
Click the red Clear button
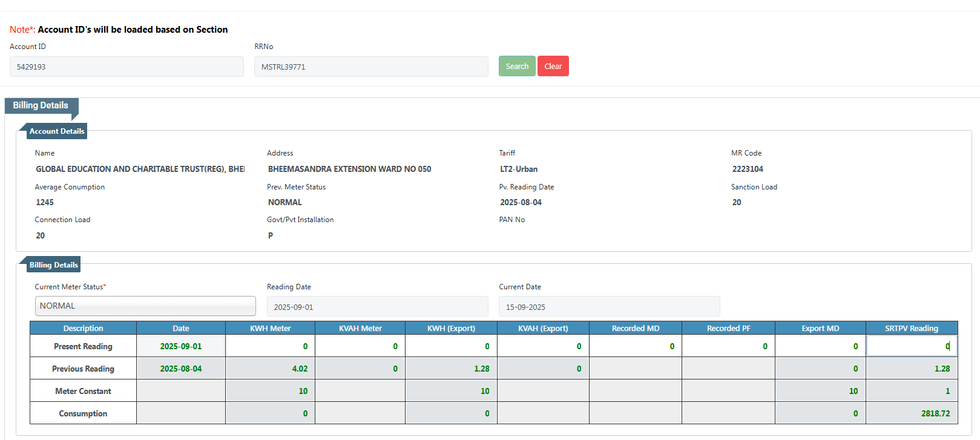[x=553, y=66]
